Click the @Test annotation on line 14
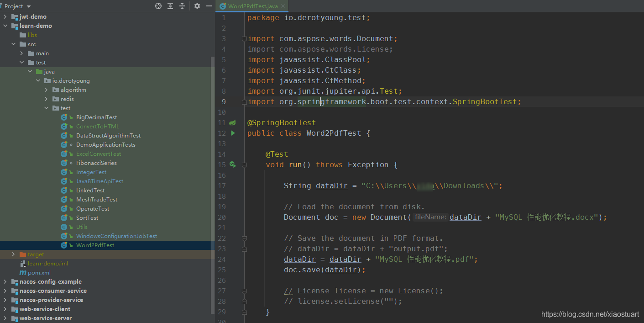 click(x=277, y=154)
